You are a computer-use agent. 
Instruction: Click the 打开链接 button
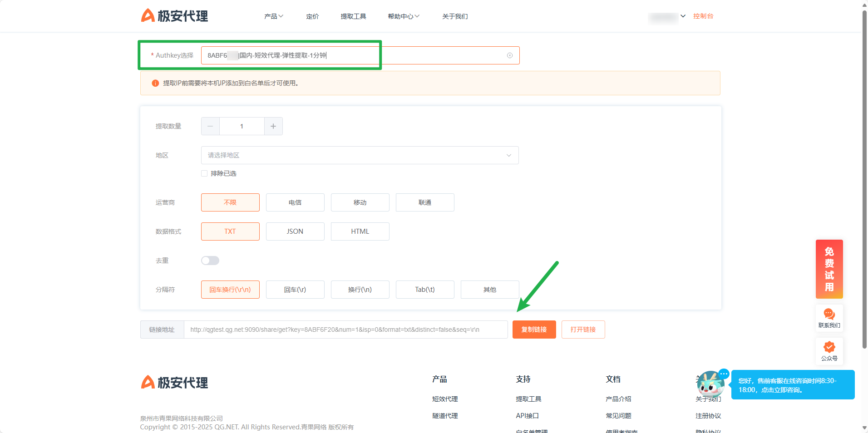click(583, 330)
